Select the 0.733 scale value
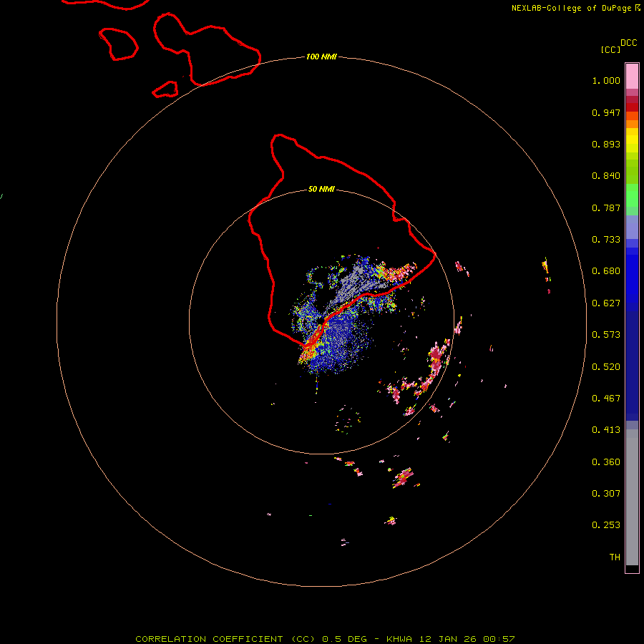Image resolution: width=644 pixels, height=644 pixels. (x=606, y=240)
